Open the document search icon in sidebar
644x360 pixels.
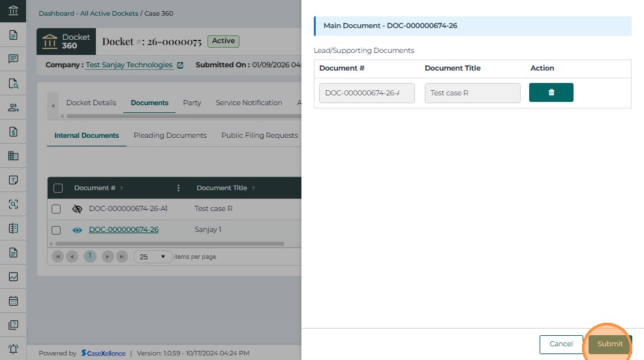[x=13, y=84]
